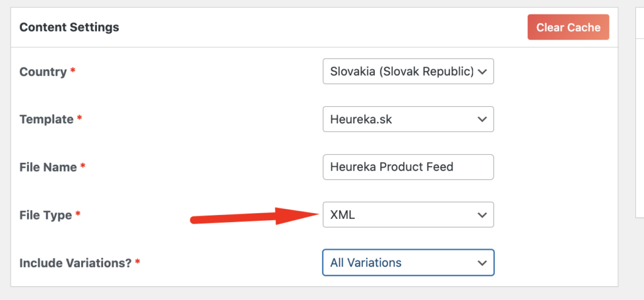Click the partially visible right sidebar panel
This screenshot has width=644, height=300.
pos(640,112)
